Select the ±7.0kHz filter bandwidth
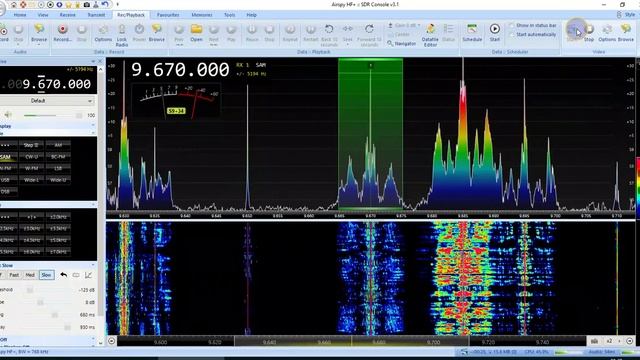Viewport: 640px width, 360px height. click(x=58, y=252)
